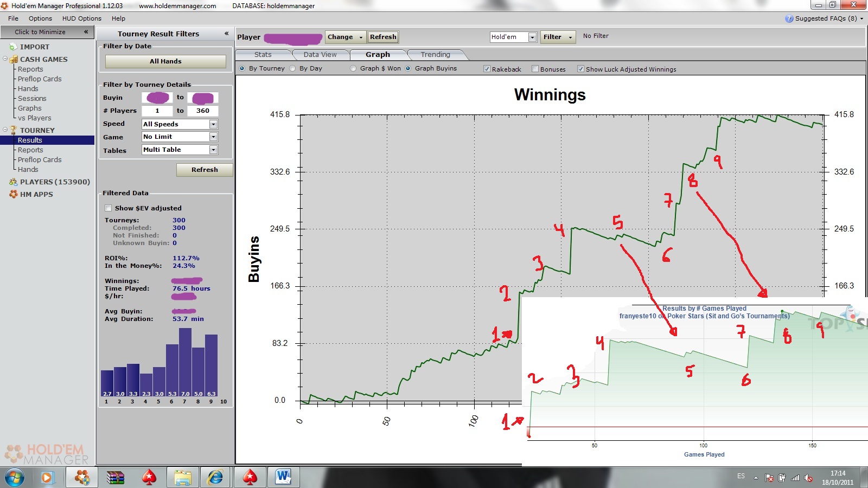Open vs Players tree item
Viewport: 868px width, 488px height.
point(34,118)
